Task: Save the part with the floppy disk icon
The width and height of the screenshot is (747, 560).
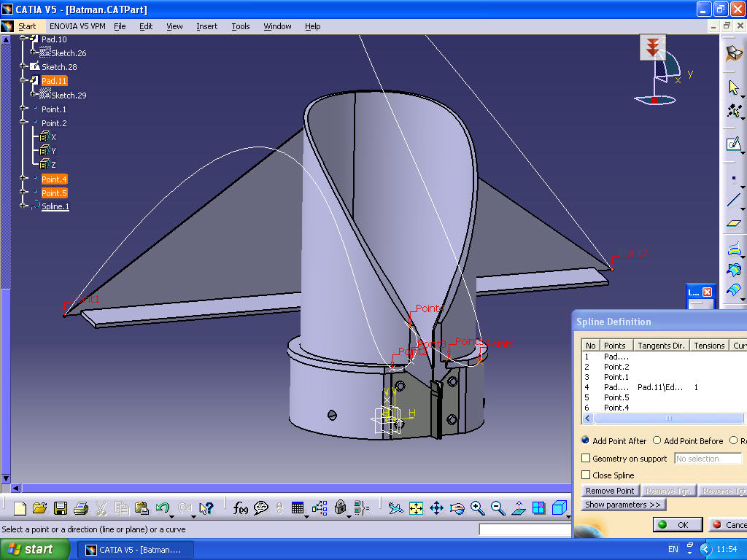Action: coord(61,508)
